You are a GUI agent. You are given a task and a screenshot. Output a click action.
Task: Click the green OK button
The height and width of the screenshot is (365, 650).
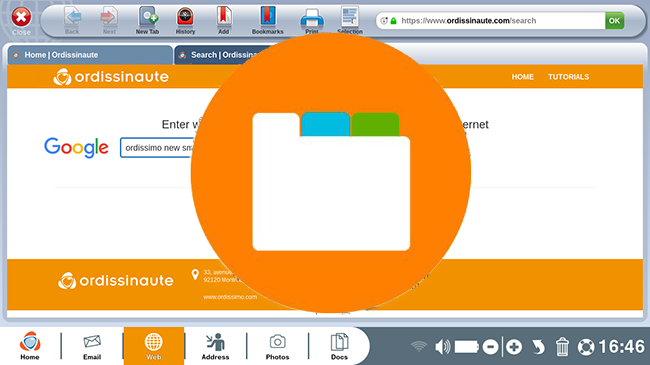pyautogui.click(x=614, y=20)
